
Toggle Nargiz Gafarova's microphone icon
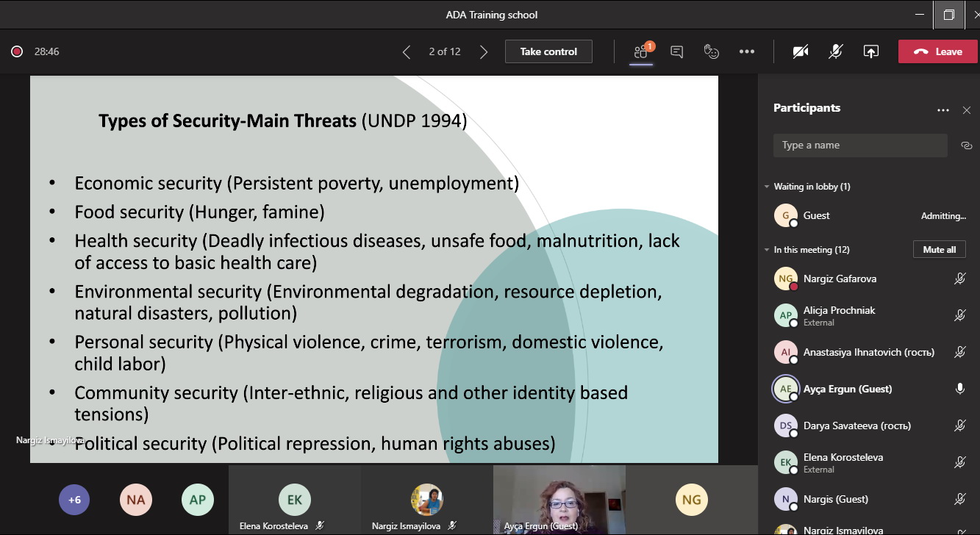click(959, 279)
